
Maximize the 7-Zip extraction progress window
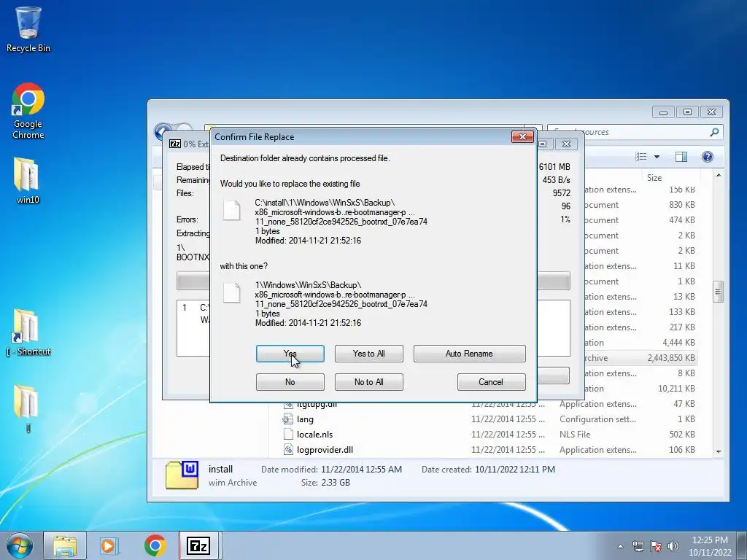543,144
